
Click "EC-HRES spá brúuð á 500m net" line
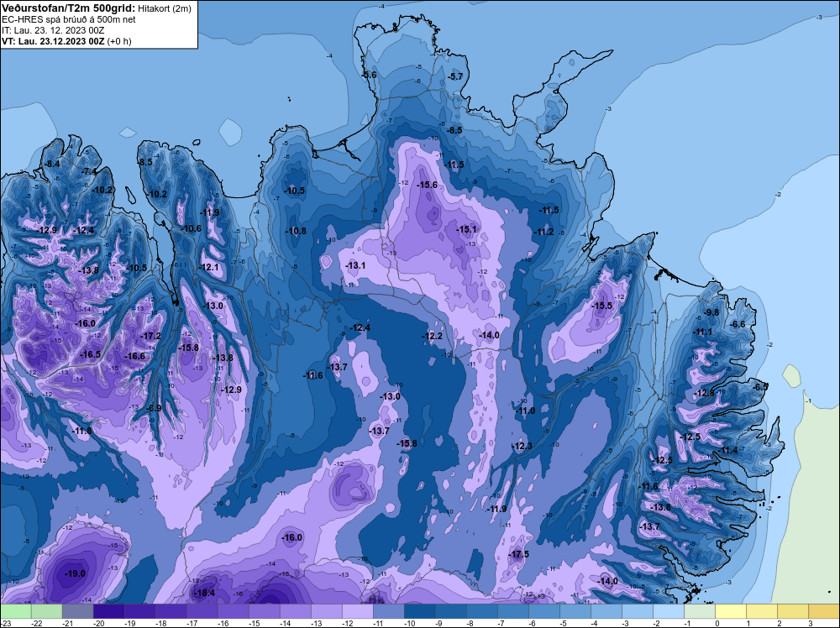69,19
